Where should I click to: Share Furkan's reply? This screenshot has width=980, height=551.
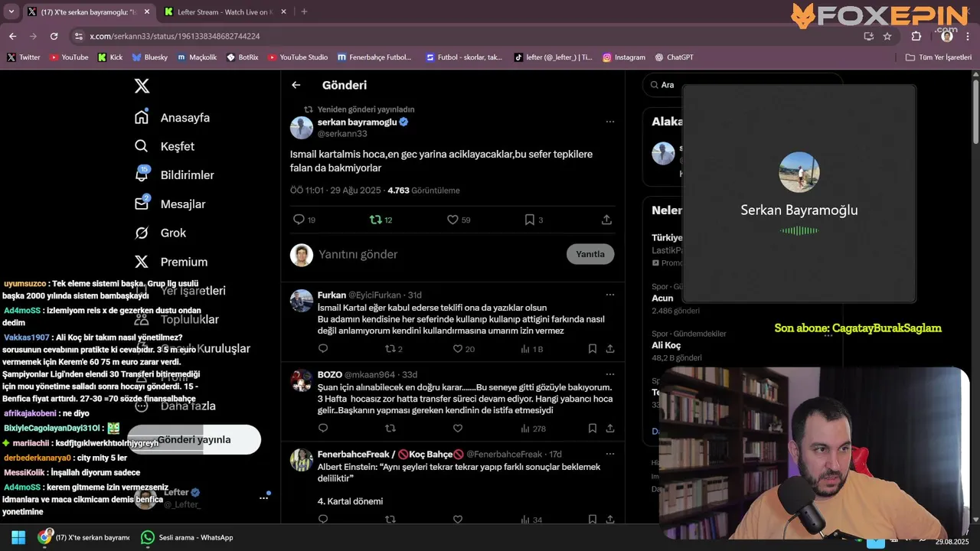click(x=610, y=349)
